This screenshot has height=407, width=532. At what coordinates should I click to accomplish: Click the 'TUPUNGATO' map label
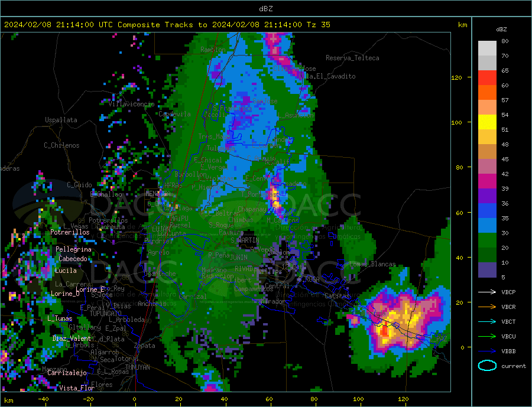pyautogui.click(x=106, y=314)
